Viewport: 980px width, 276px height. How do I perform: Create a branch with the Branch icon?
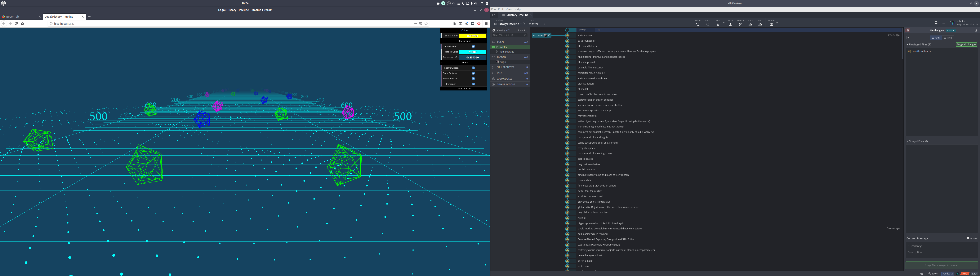pyautogui.click(x=740, y=24)
